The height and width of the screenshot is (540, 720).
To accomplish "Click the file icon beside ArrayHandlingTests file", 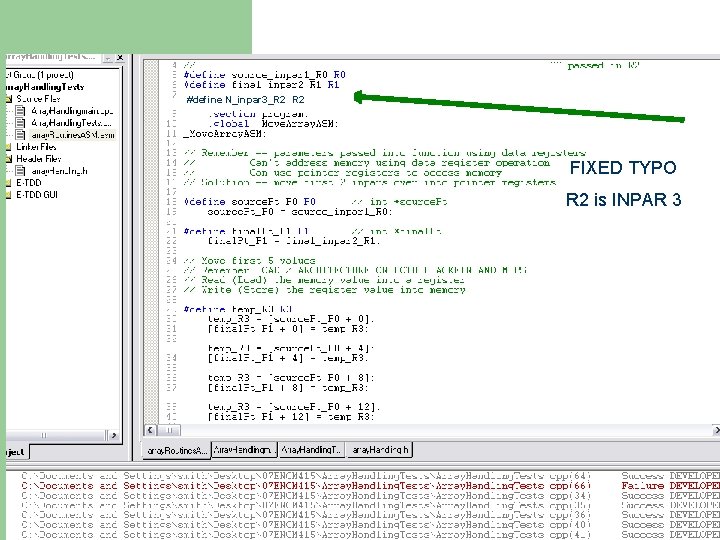I will pos(20,123).
